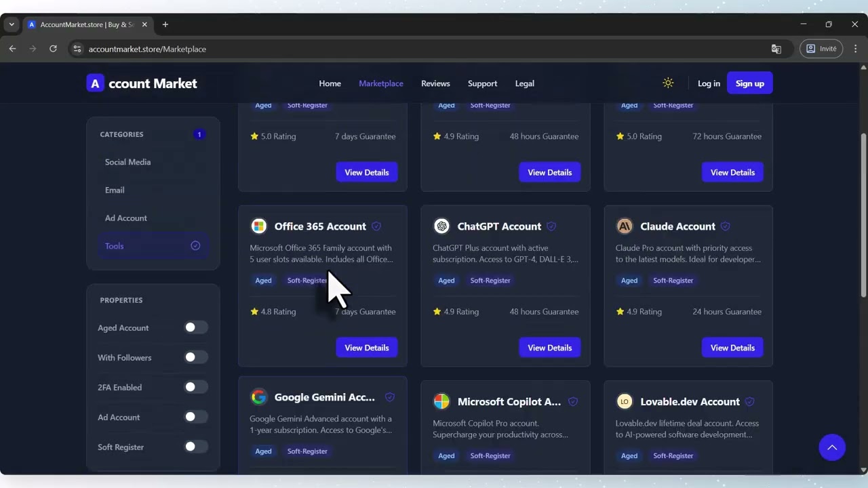Click the browser back arrow

click(12, 49)
